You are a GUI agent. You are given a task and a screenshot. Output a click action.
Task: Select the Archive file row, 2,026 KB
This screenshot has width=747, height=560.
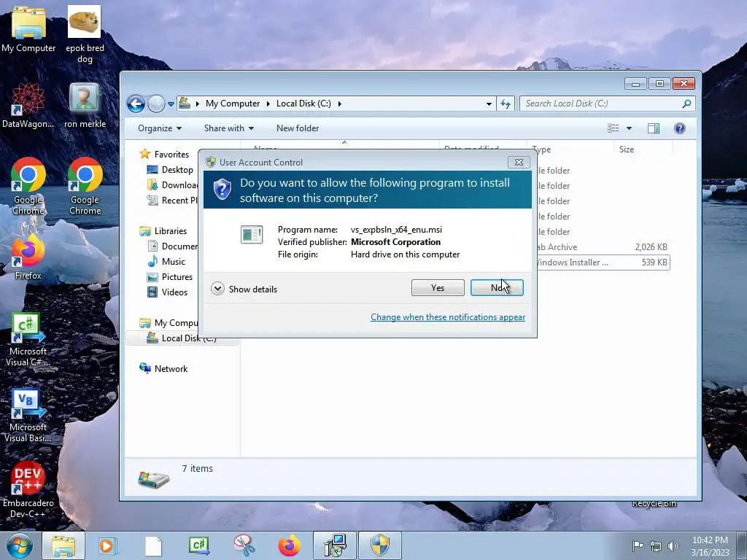click(x=603, y=247)
